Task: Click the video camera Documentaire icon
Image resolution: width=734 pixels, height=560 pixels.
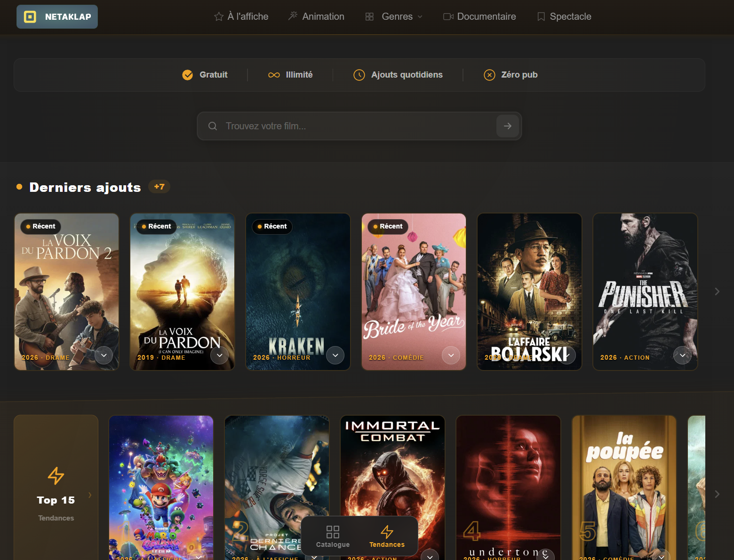Action: pyautogui.click(x=448, y=16)
